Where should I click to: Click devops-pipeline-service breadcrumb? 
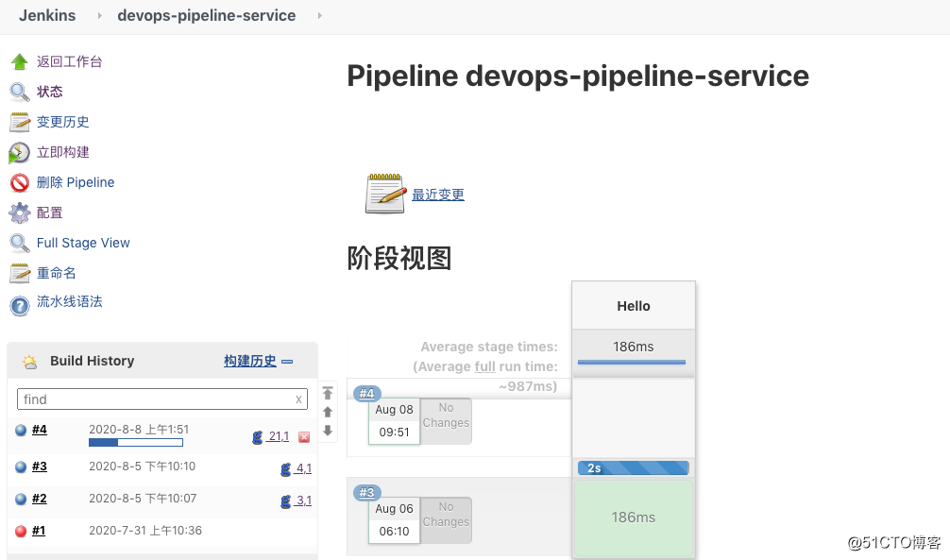pyautogui.click(x=207, y=16)
